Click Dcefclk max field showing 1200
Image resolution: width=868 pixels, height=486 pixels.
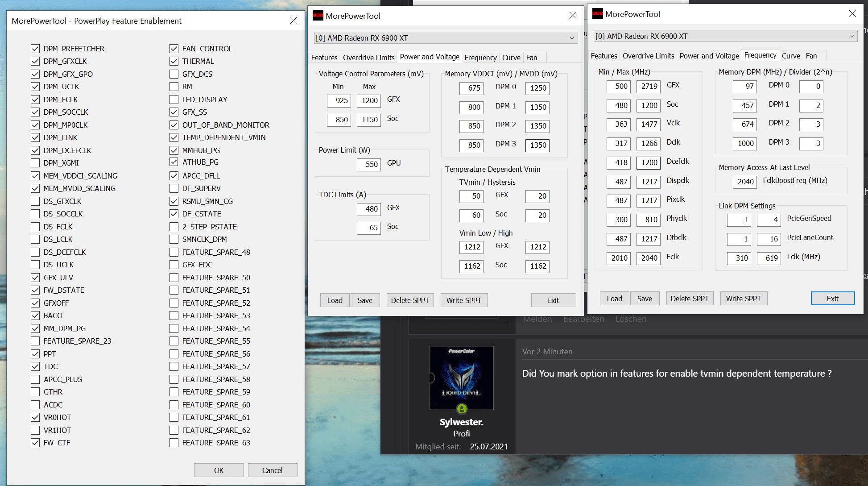649,162
